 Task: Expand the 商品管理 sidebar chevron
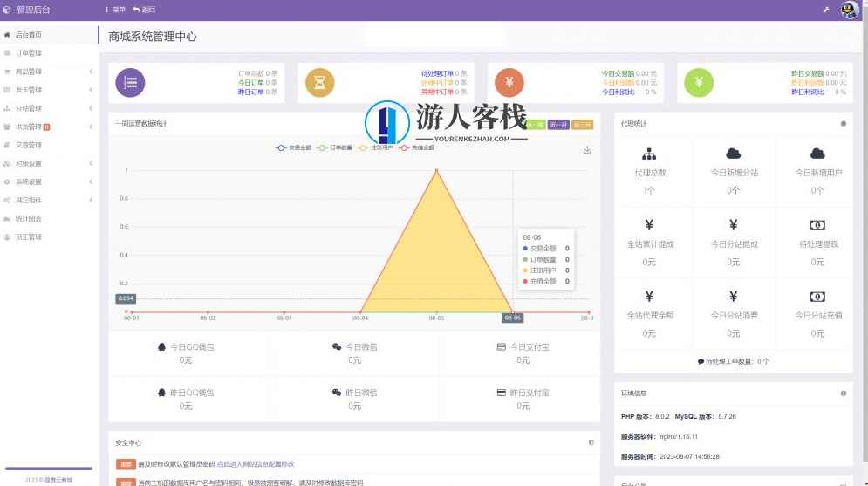(x=91, y=72)
